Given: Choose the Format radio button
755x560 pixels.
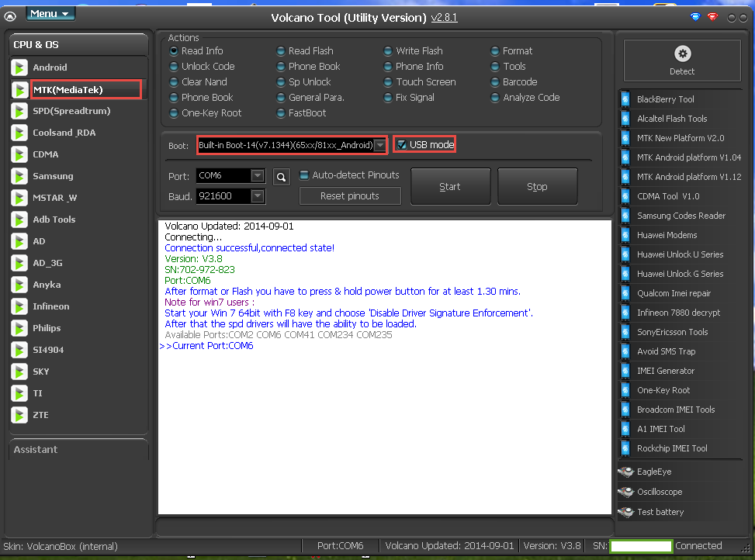Looking at the screenshot, I should pos(494,50).
